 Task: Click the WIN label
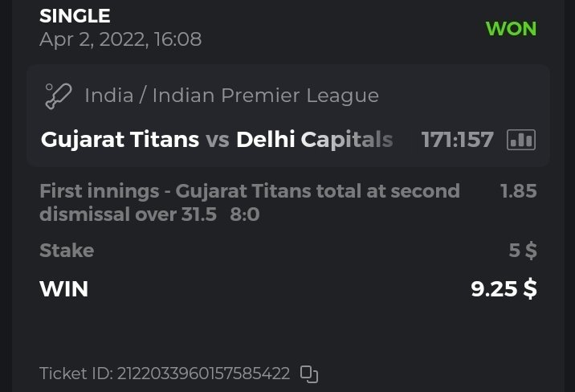[x=63, y=288]
